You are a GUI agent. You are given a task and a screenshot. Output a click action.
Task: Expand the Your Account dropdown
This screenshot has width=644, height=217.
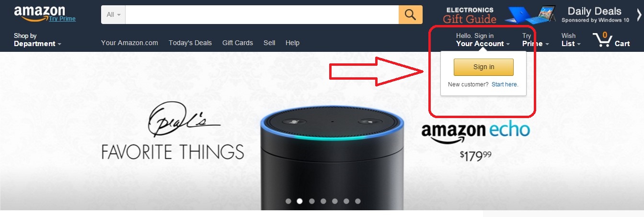483,40
